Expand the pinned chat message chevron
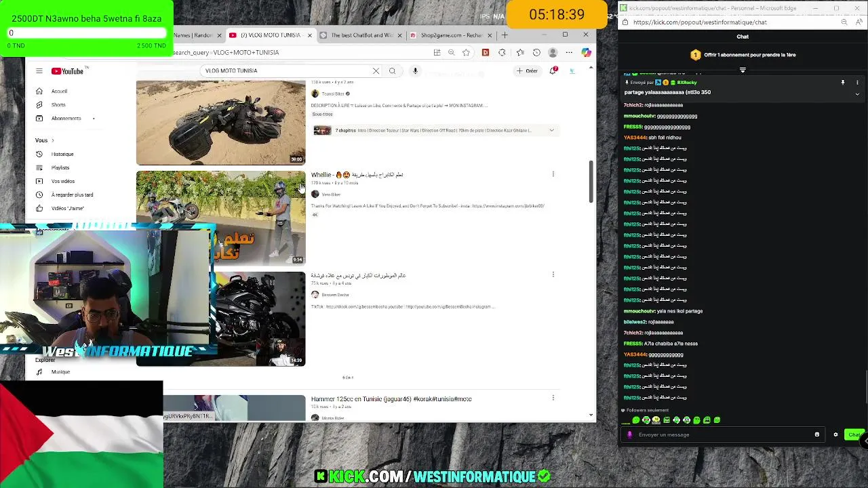This screenshot has width=868, height=488. coord(857,94)
